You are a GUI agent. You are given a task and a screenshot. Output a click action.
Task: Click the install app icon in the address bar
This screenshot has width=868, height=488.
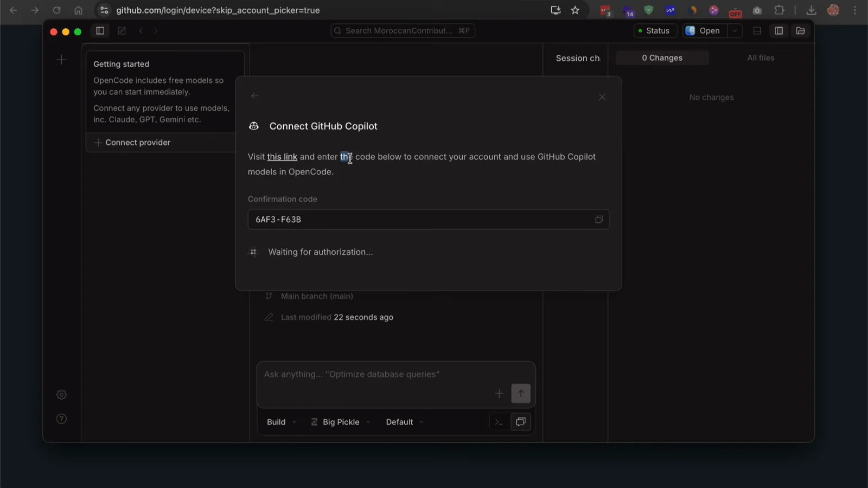(x=556, y=10)
